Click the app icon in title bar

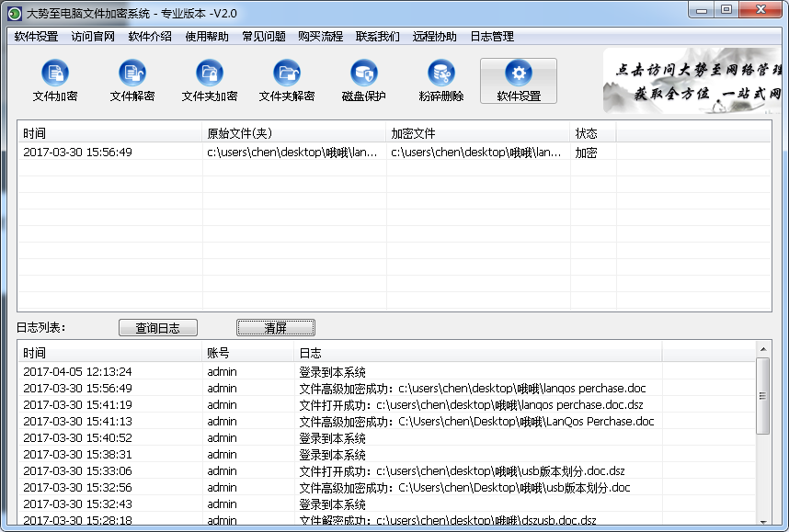click(14, 13)
